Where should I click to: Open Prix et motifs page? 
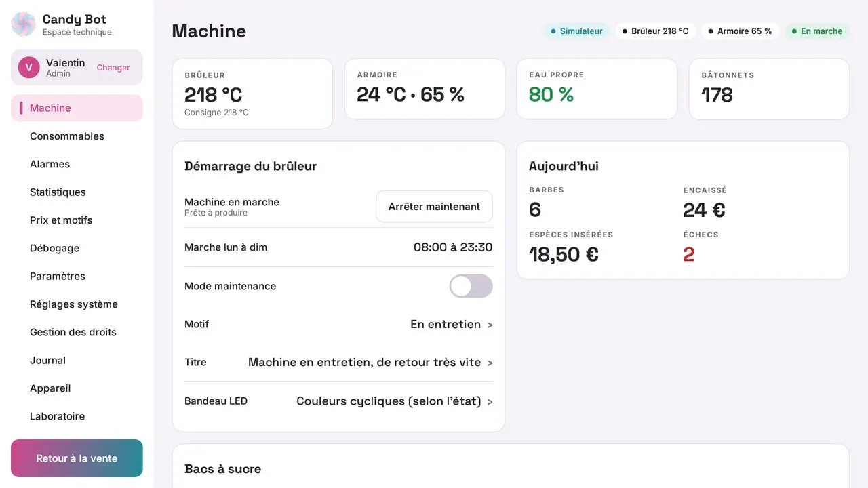(77, 220)
